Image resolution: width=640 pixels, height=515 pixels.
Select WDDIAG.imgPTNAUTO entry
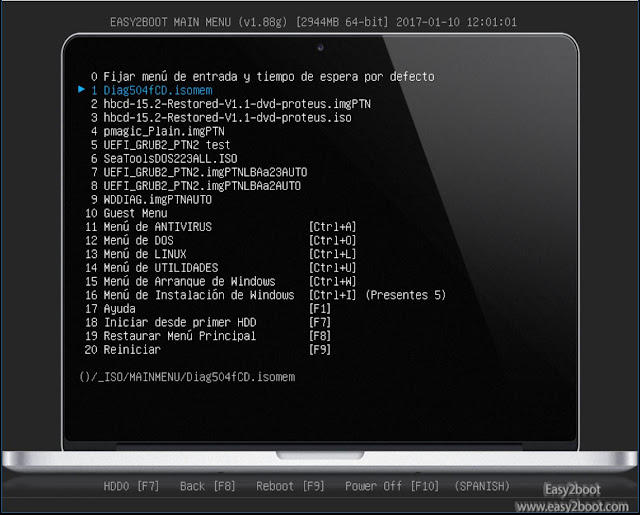[x=151, y=200]
